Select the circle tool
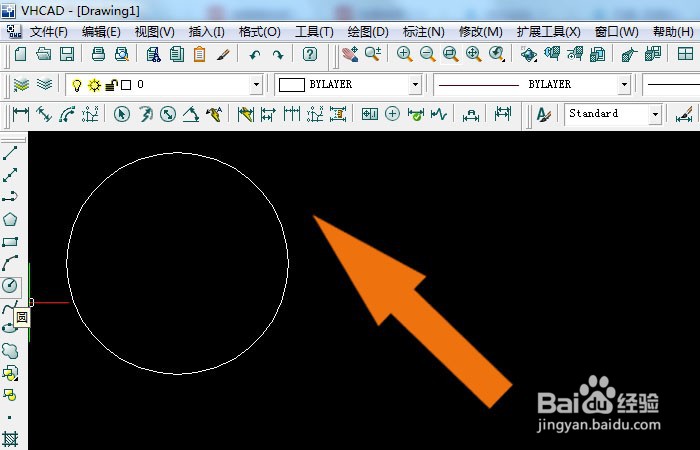This screenshot has width=700, height=450. tap(10, 286)
